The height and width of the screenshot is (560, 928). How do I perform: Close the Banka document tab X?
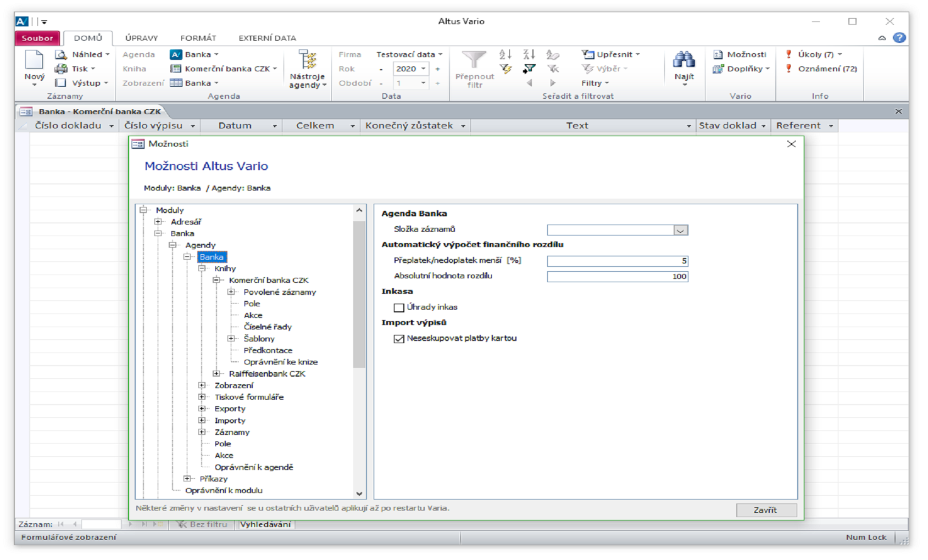pyautogui.click(x=898, y=111)
